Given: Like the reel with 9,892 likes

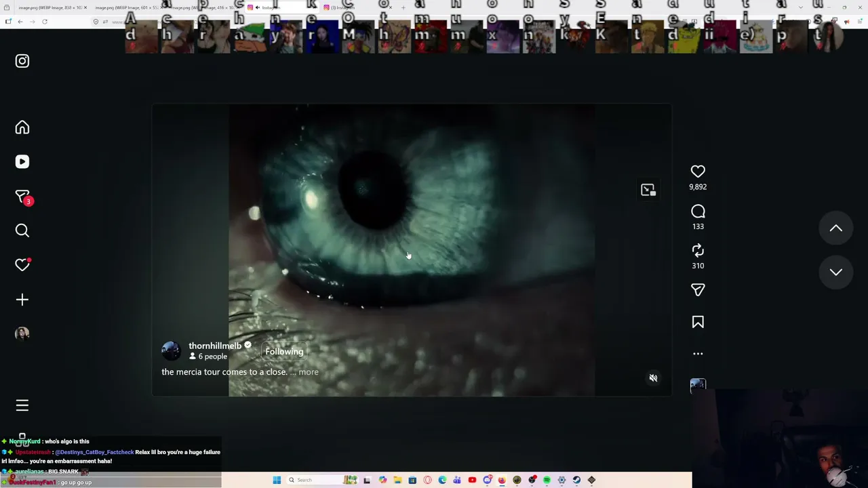Looking at the screenshot, I should [698, 171].
